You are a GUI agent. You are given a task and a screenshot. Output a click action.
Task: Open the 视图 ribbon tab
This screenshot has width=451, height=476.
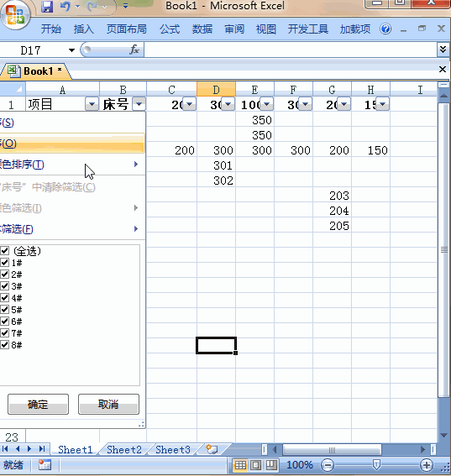click(266, 29)
